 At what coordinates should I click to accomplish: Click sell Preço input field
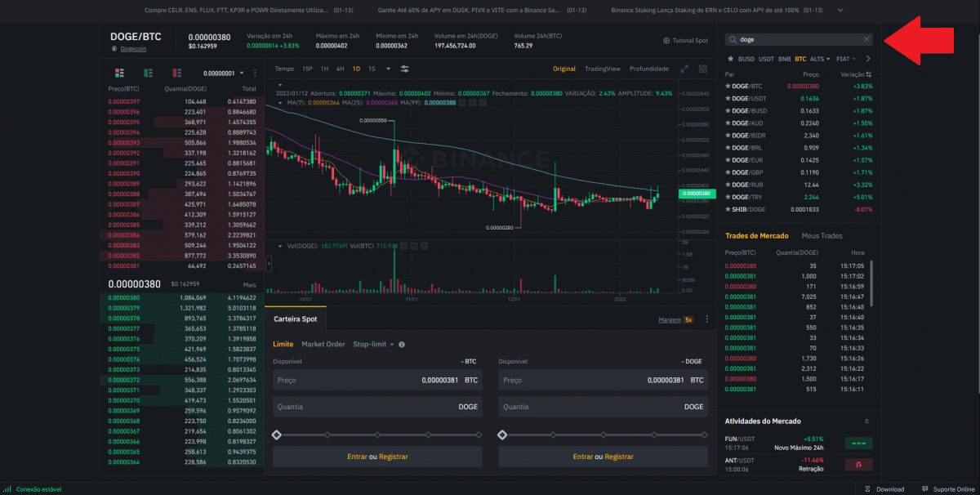(603, 380)
